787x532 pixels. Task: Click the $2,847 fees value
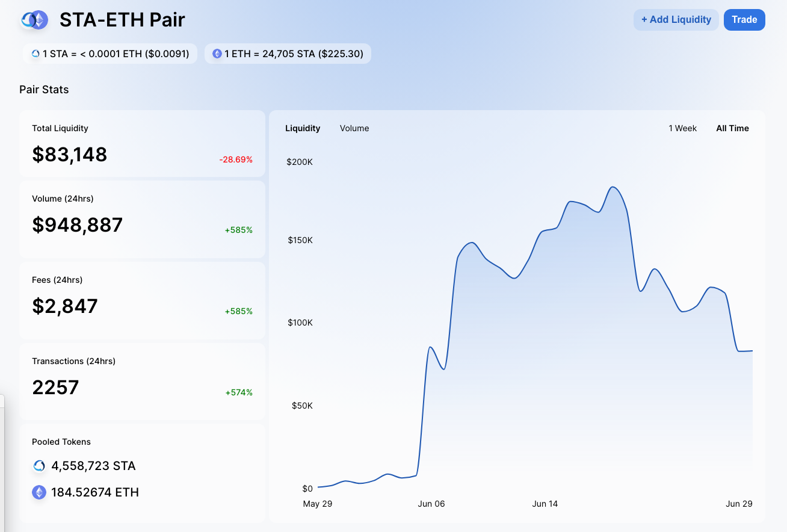pos(64,306)
